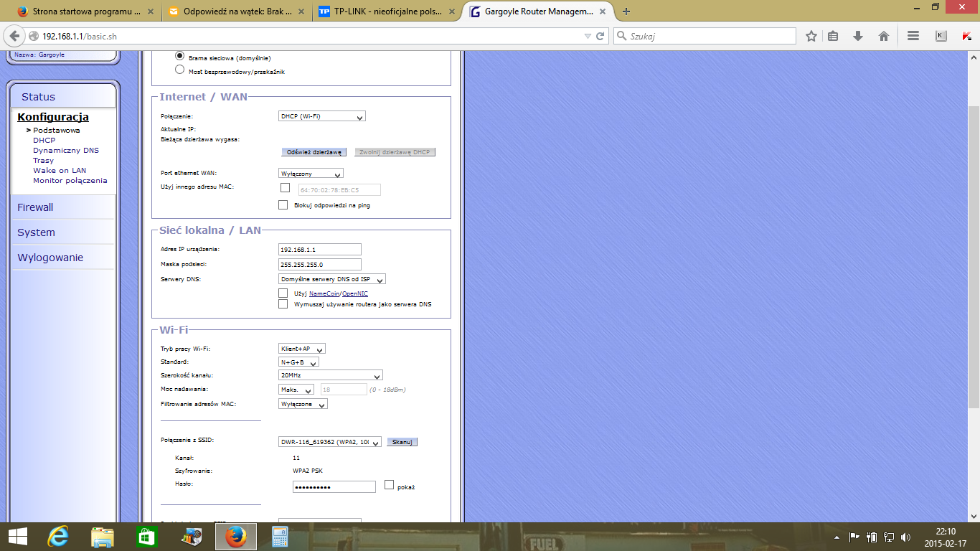Open the Firewall menu section
Viewport: 980px width, 551px height.
coord(35,207)
